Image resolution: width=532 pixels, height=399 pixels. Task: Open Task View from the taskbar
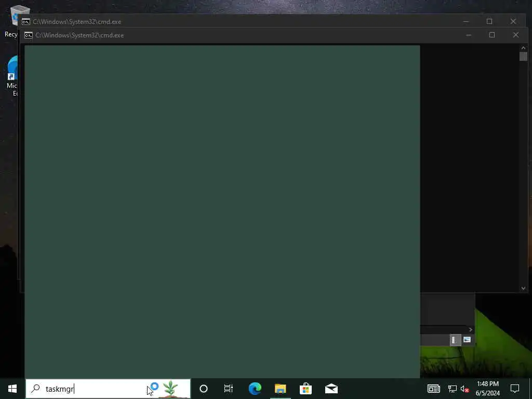click(229, 389)
